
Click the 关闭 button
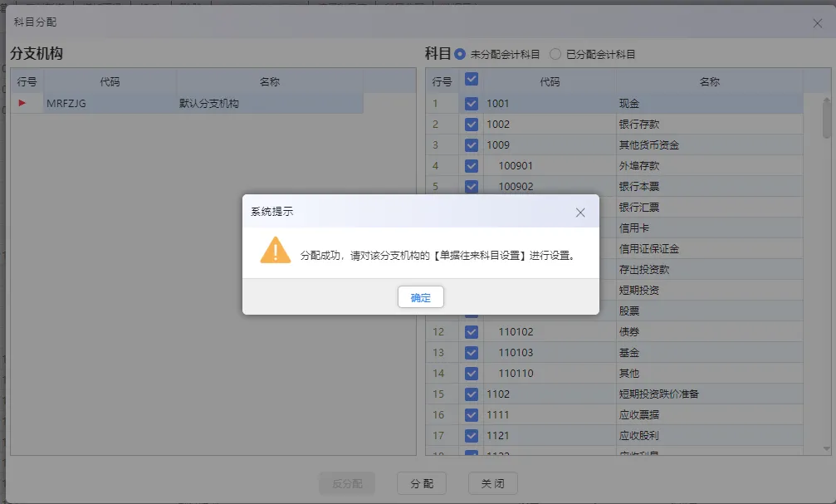pyautogui.click(x=492, y=483)
